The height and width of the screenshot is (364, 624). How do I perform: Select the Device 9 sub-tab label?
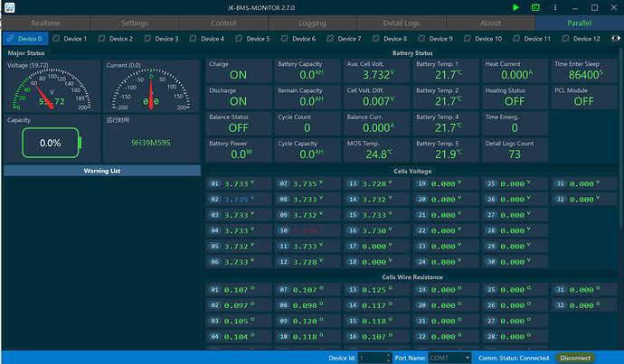(x=441, y=39)
